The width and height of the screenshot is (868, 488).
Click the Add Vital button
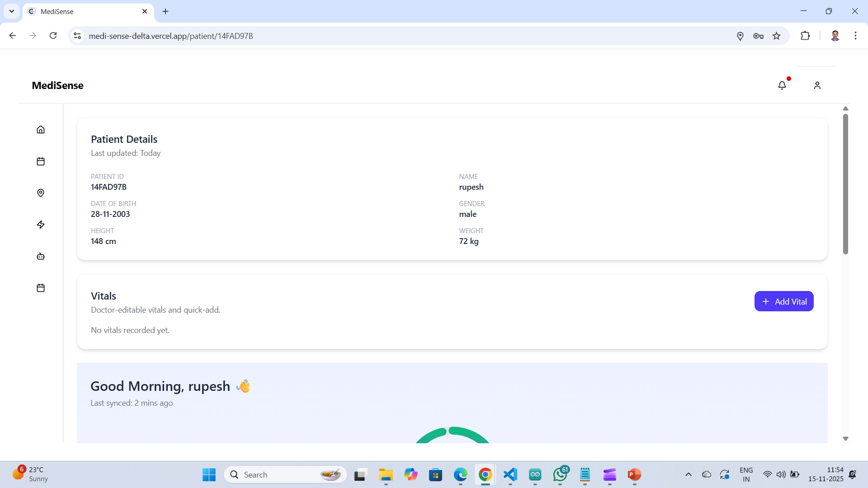pyautogui.click(x=783, y=301)
